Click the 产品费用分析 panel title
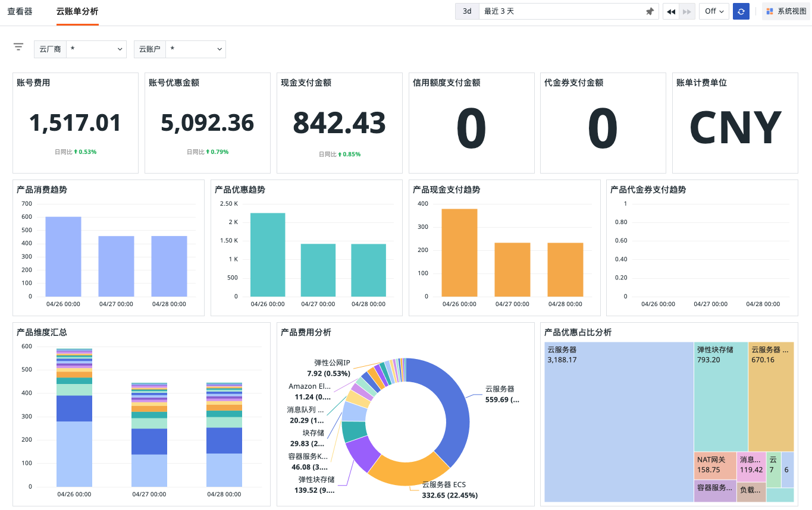Image resolution: width=812 pixels, height=510 pixels. click(306, 332)
